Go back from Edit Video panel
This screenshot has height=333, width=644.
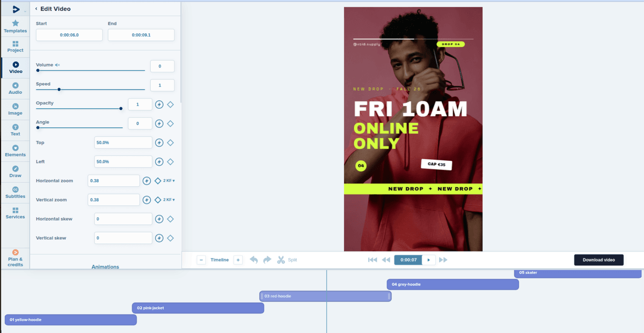36,9
